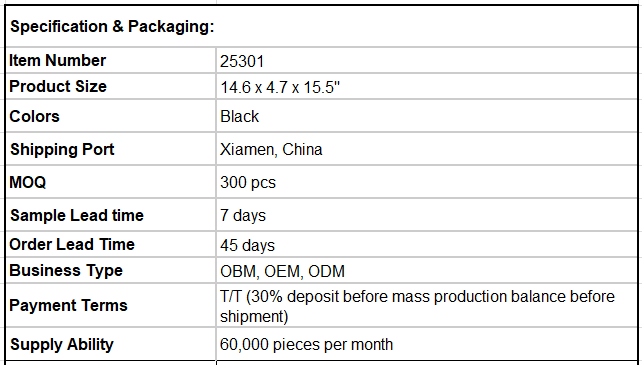The image size is (642, 365).
Task: Select the 7 days cell
Action: [x=427, y=215]
